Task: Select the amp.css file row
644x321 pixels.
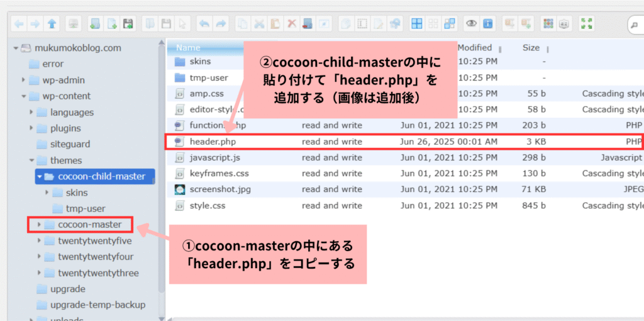Action: point(405,94)
